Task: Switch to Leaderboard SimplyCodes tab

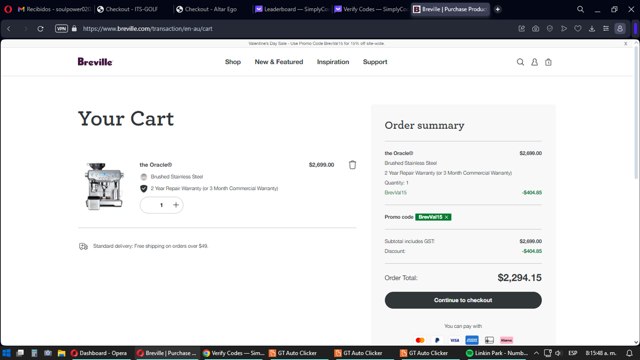Action: point(291,9)
